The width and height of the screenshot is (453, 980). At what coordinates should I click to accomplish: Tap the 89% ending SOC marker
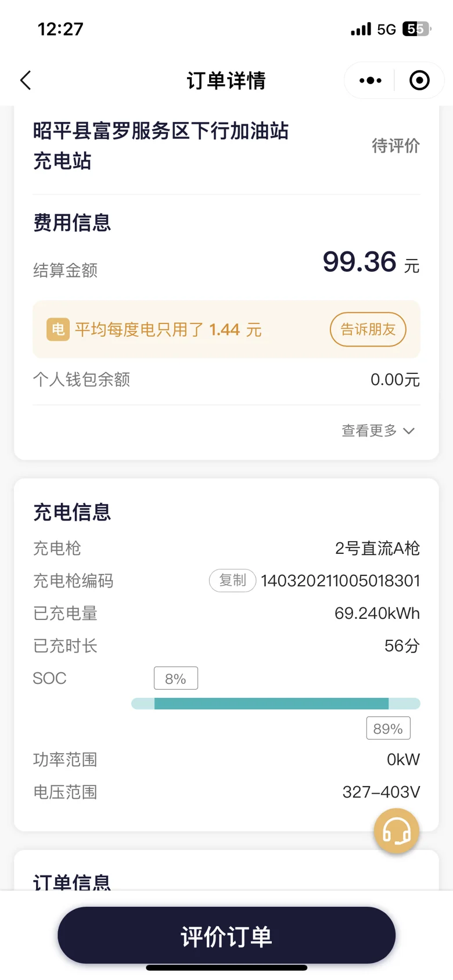point(388,729)
